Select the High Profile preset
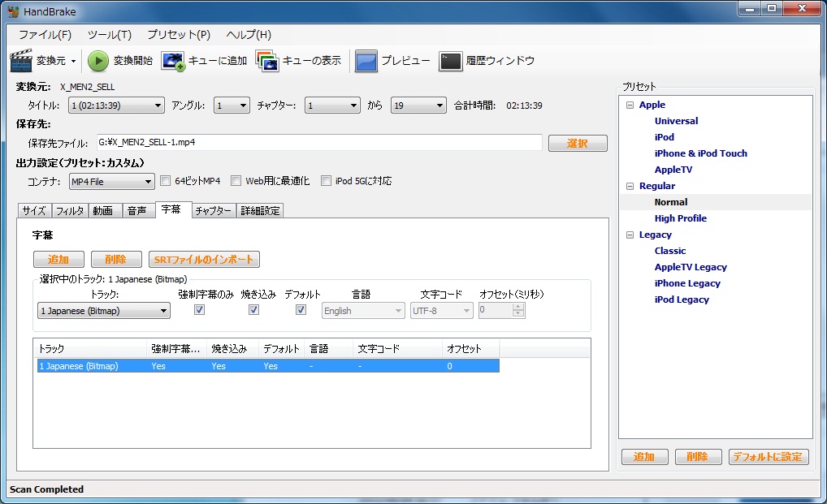The height and width of the screenshot is (504, 827). point(681,218)
